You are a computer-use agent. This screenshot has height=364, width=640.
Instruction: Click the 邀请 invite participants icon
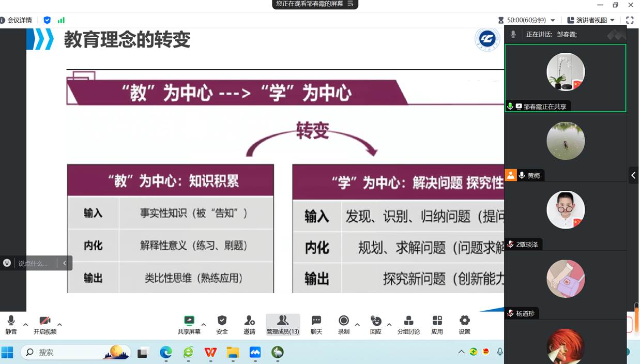(250, 321)
